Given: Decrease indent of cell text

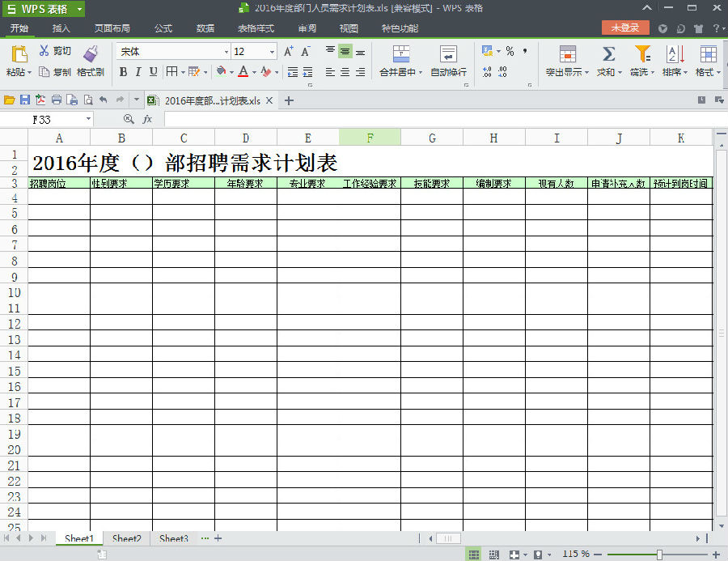Looking at the screenshot, I should click(293, 72).
